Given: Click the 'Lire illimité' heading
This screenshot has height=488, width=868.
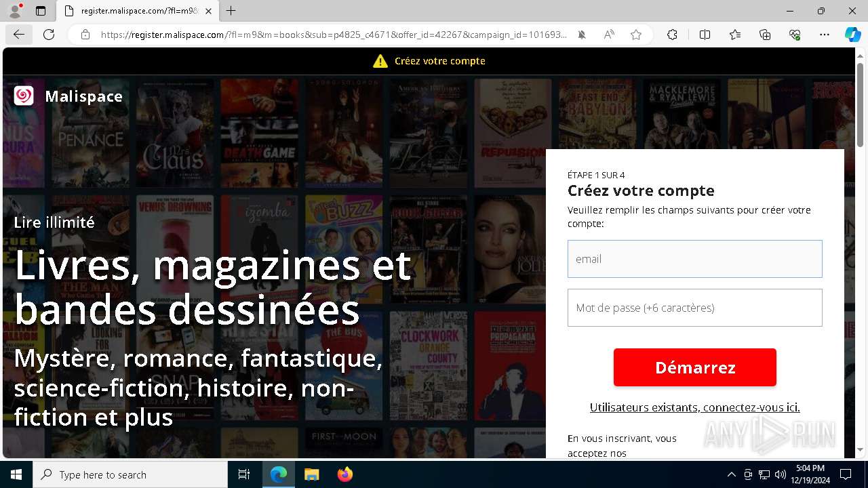Looking at the screenshot, I should (x=54, y=222).
